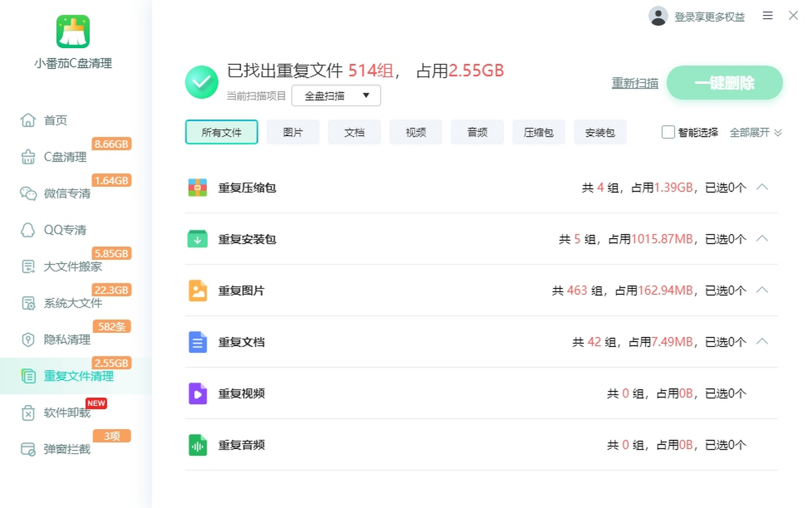
Task: Open the 全盘扫描 scan scope dropdown
Action: coord(336,95)
